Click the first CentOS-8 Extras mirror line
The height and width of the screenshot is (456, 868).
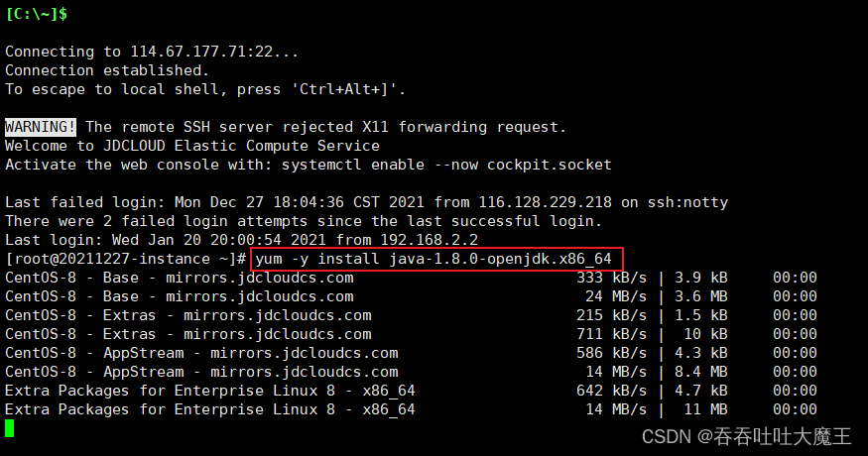[x=411, y=315]
